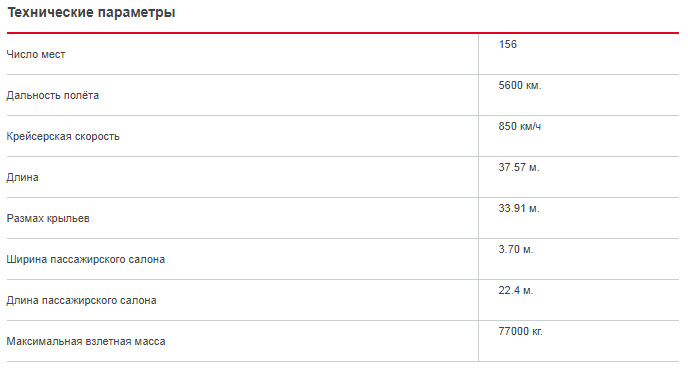The width and height of the screenshot is (688, 368).
Task: Select the Размах крыльев label
Action: pos(48,218)
